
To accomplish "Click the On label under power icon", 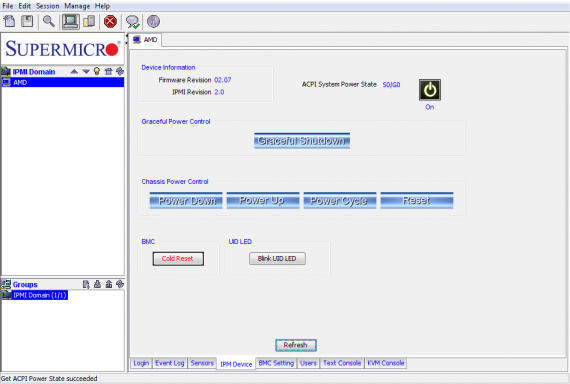I will (x=430, y=107).
